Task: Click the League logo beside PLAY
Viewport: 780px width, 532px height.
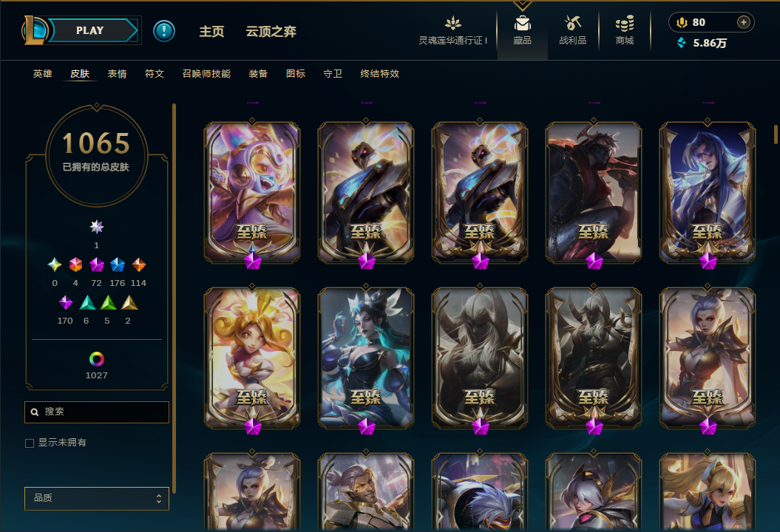Action: pyautogui.click(x=34, y=30)
